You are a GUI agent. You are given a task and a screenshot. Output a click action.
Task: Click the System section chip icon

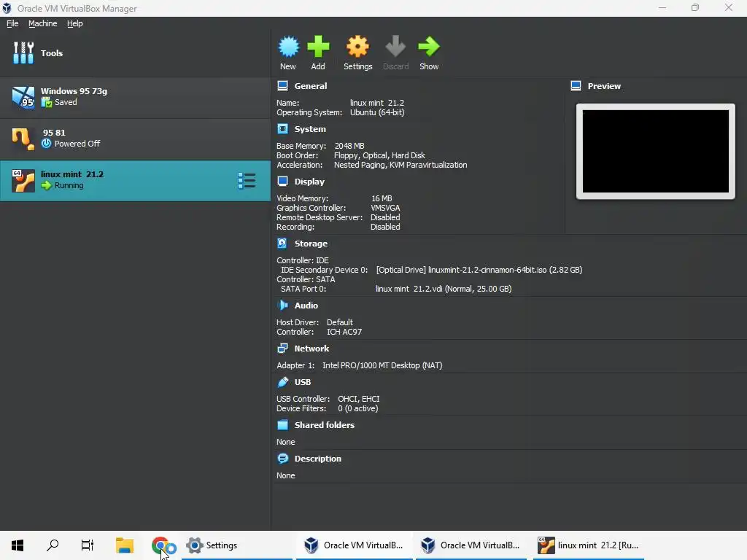(x=282, y=129)
